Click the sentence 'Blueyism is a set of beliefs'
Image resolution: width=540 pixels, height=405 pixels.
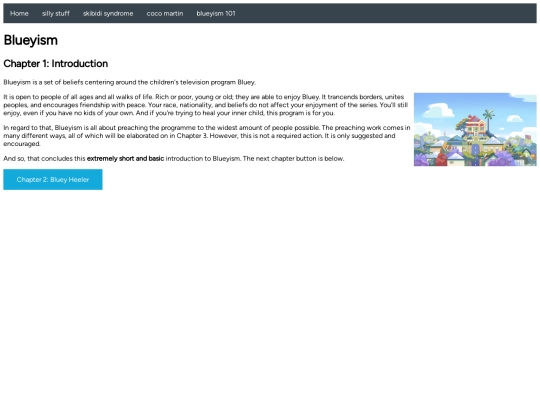[x=129, y=82]
